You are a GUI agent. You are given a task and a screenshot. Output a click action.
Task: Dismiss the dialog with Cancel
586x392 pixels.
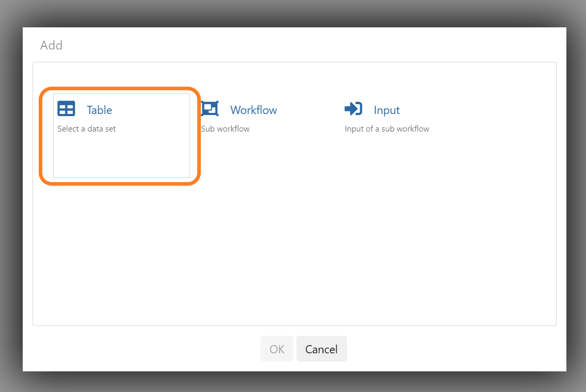tap(322, 349)
